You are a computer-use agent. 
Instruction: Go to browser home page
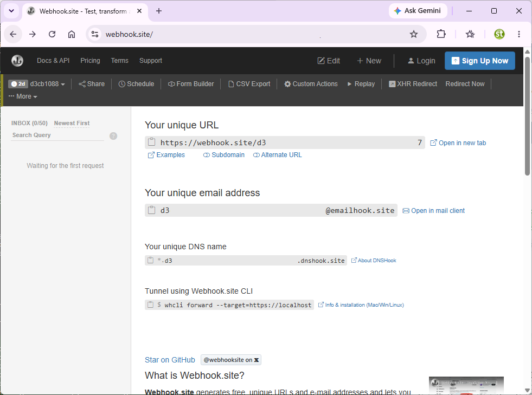click(x=72, y=34)
